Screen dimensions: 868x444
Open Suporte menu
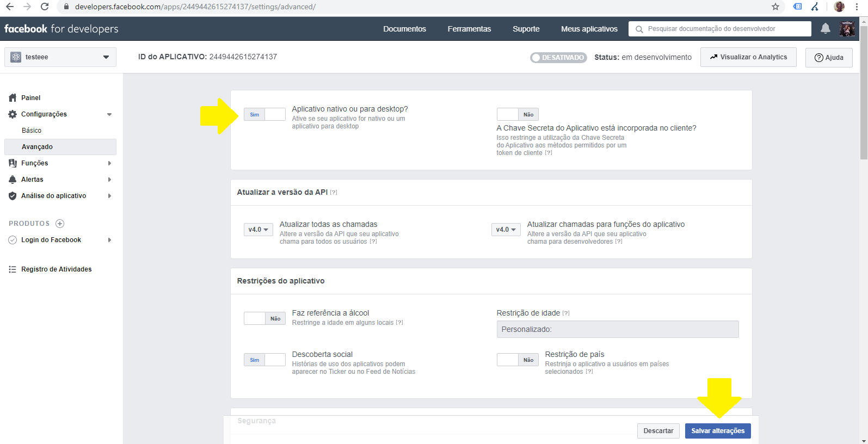pyautogui.click(x=526, y=29)
